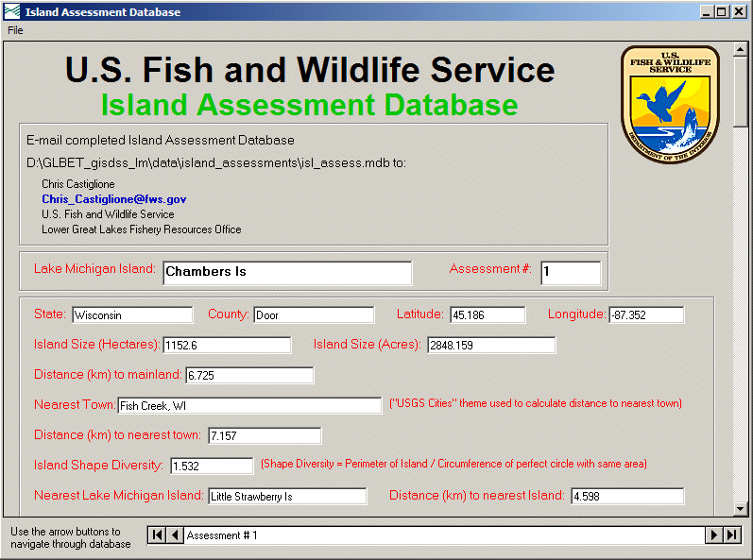Image resolution: width=753 pixels, height=560 pixels.
Task: Click the isl_assess.mdb file path text
Action: [x=216, y=163]
